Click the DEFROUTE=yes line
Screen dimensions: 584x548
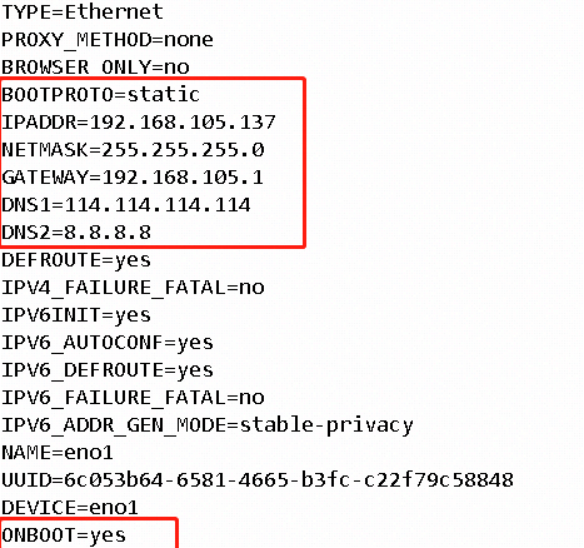[76, 260]
